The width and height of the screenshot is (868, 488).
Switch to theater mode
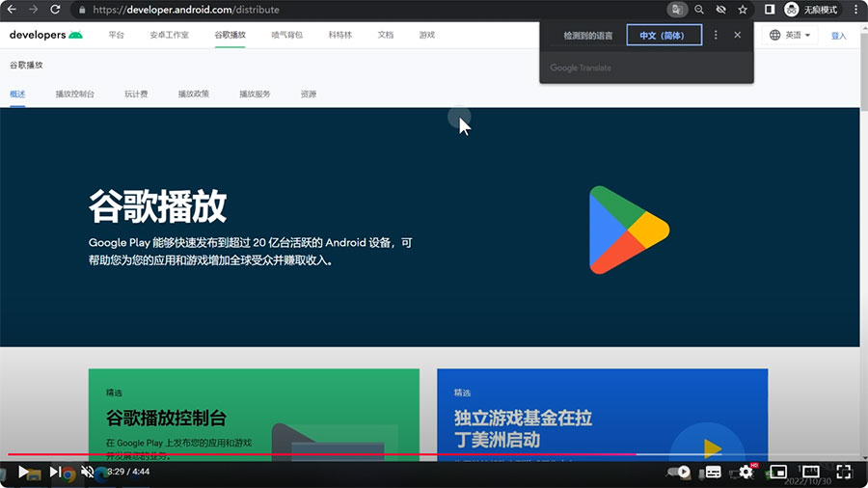tap(811, 472)
